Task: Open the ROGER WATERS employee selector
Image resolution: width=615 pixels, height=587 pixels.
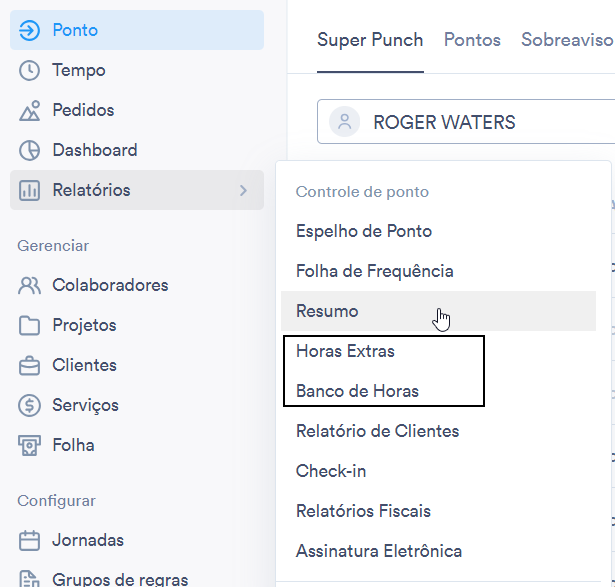Action: click(466, 122)
